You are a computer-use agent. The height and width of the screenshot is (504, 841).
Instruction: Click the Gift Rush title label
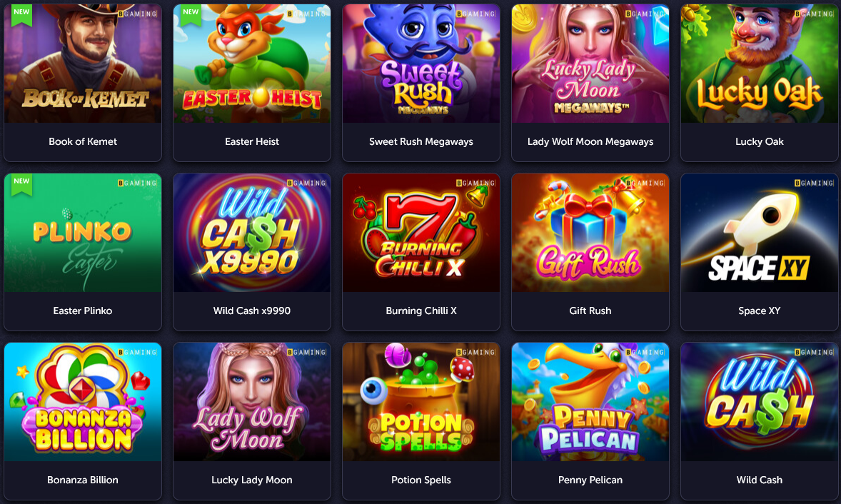(x=590, y=311)
